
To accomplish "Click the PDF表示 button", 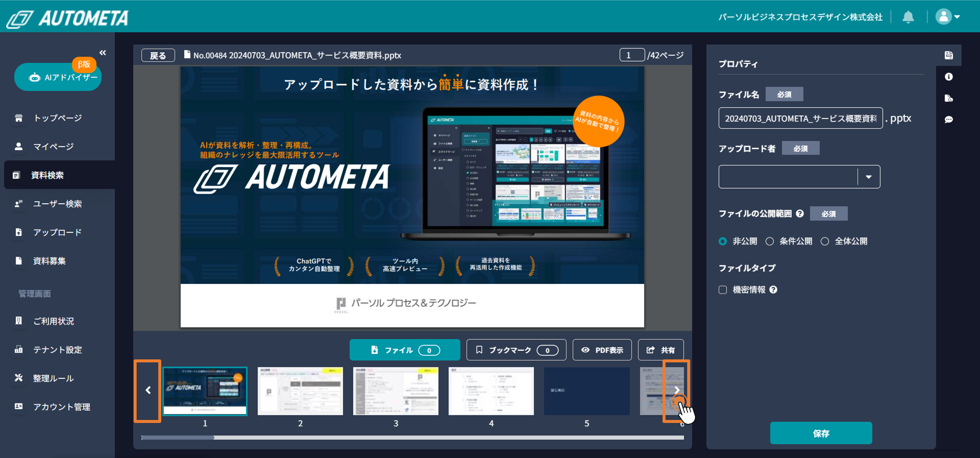I will tap(602, 350).
